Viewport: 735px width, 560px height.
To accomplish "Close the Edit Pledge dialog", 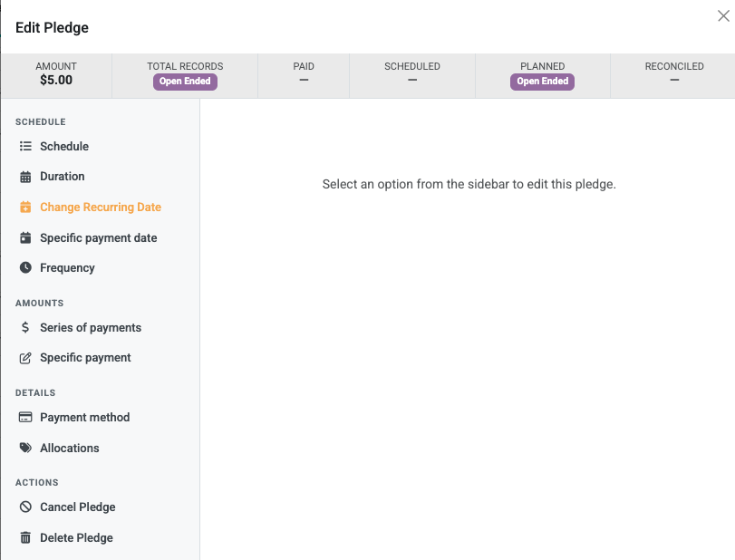I will coord(723,16).
